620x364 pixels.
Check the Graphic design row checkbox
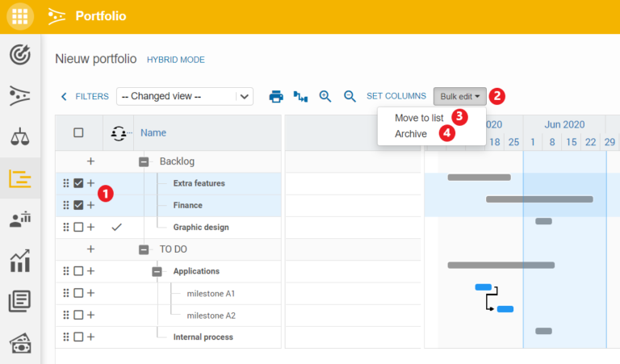78,227
